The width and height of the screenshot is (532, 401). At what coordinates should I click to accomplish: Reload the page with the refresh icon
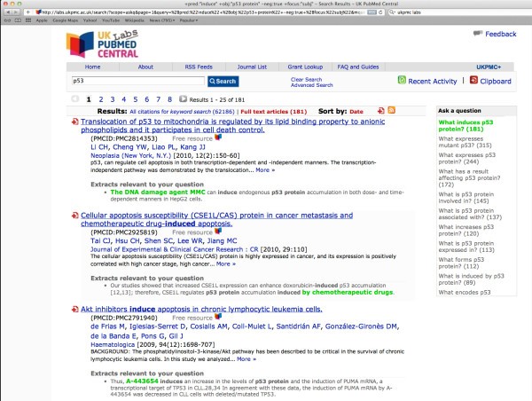click(x=380, y=12)
